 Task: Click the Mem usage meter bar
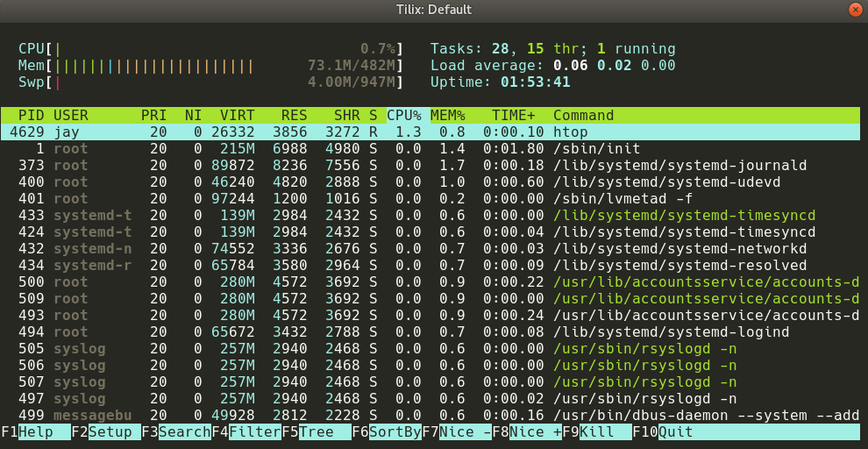(x=210, y=66)
